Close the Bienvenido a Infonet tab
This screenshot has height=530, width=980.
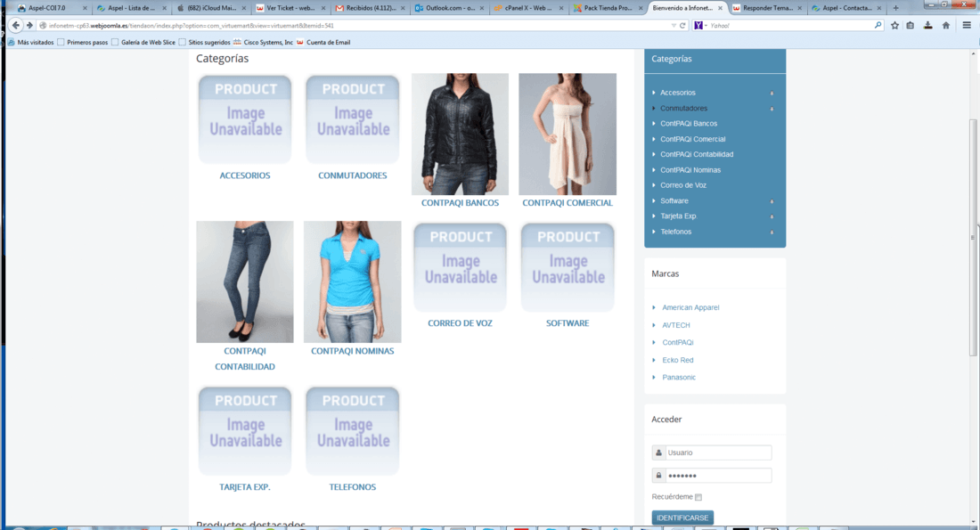(x=720, y=8)
